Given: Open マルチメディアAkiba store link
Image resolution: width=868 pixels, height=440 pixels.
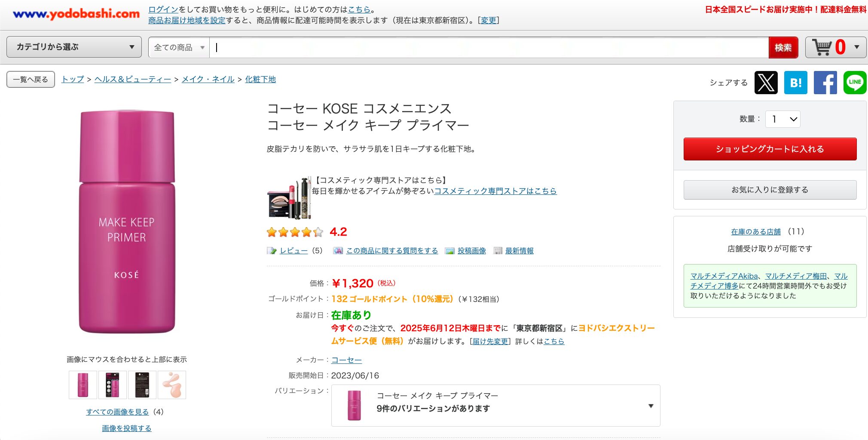Looking at the screenshot, I should coord(724,276).
